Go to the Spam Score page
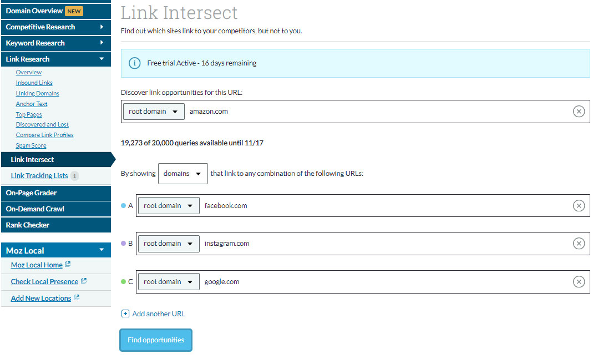The height and width of the screenshot is (364, 598). (31, 146)
